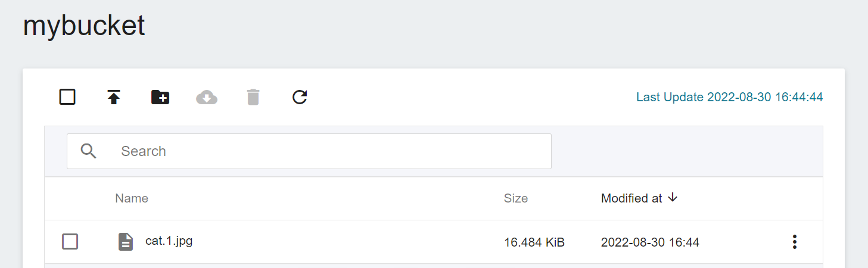868x268 pixels.
Task: Click the 16.484 KiB size cell
Action: pos(534,242)
